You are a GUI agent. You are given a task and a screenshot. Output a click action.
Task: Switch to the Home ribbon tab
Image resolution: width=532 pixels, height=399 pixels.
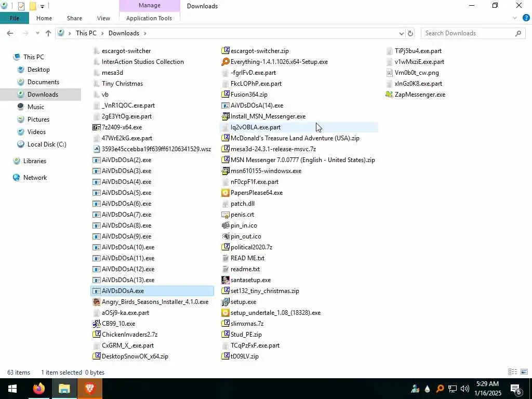[x=44, y=18]
